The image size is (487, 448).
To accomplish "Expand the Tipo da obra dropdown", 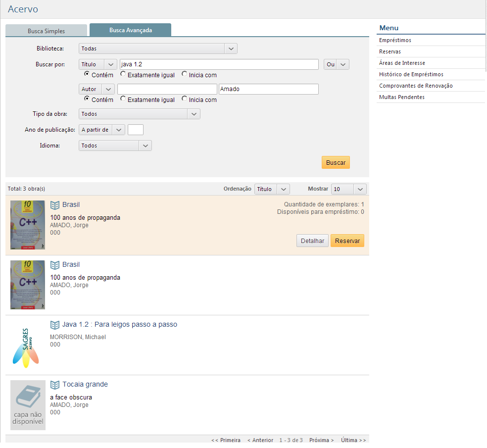I will tap(139, 114).
